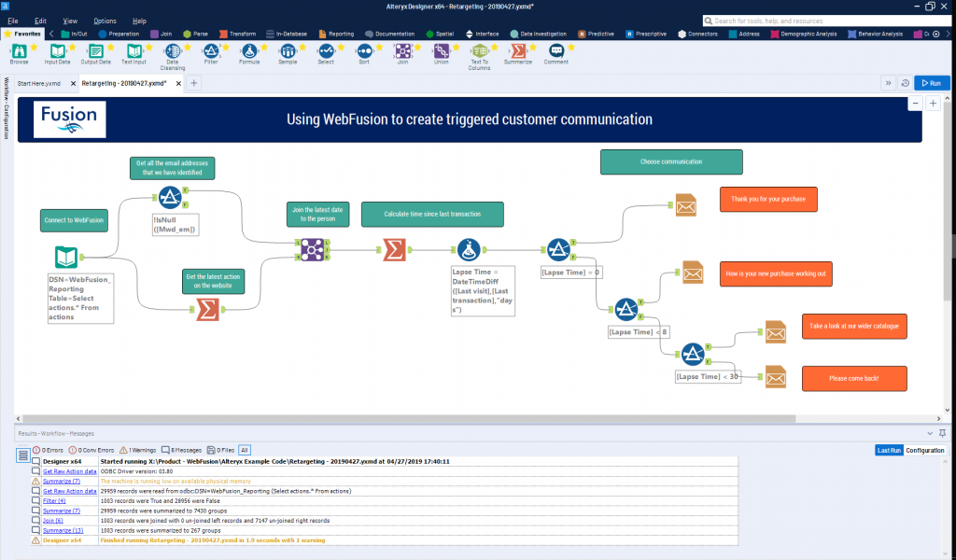
Task: Toggle the favorite star next to Browse tool
Action: tap(35, 48)
